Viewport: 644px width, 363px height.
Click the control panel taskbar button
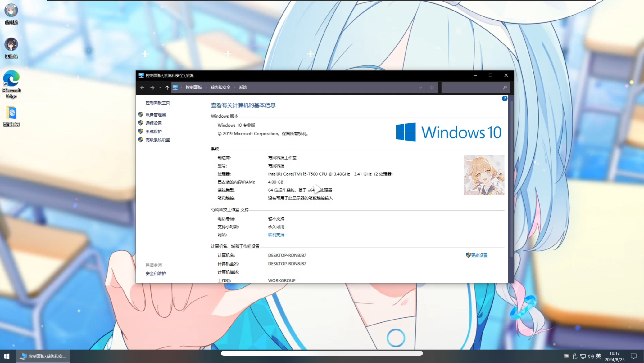pos(43,356)
